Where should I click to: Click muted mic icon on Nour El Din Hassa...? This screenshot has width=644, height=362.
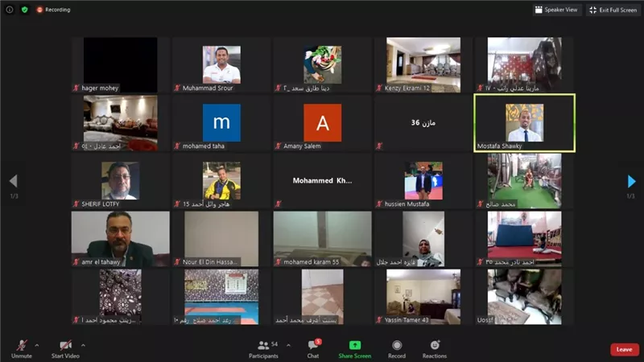[177, 261]
